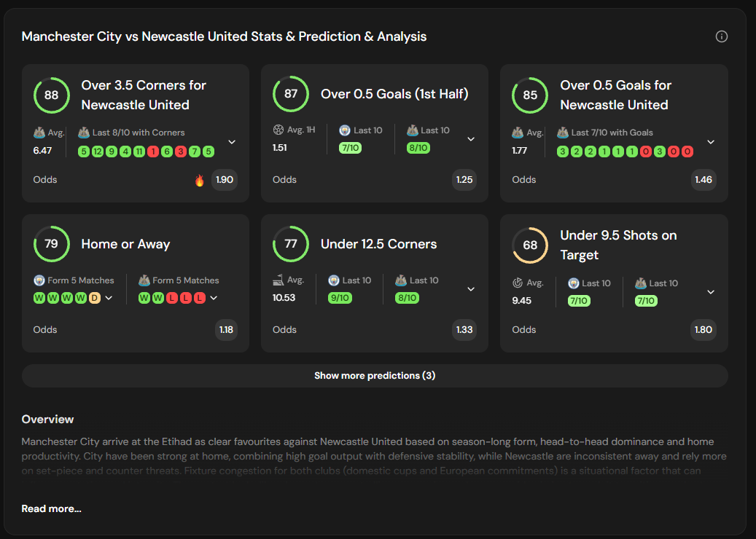Expand the Over 0.5 Goals 1st Half card
The width and height of the screenshot is (756, 539).
pyautogui.click(x=471, y=139)
